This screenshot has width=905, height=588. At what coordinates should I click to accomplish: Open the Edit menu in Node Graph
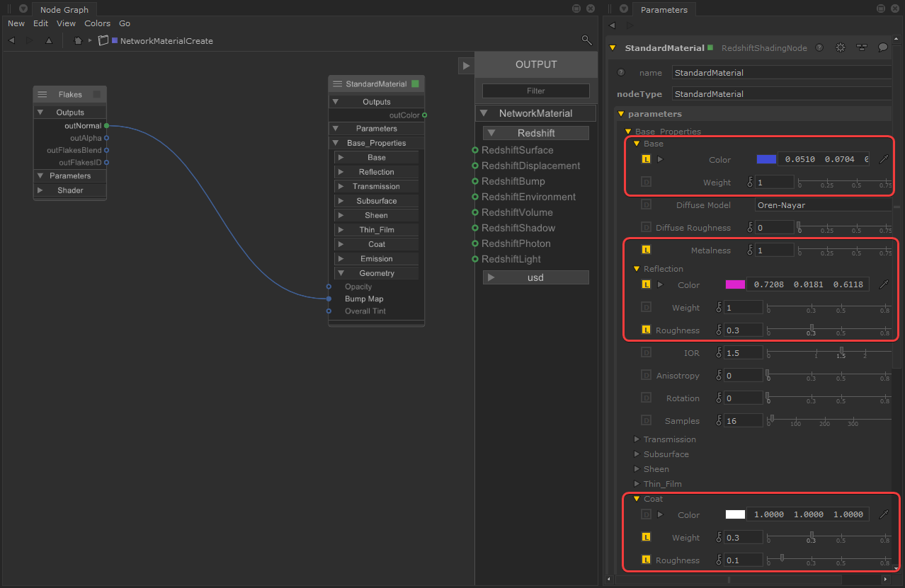coord(41,23)
